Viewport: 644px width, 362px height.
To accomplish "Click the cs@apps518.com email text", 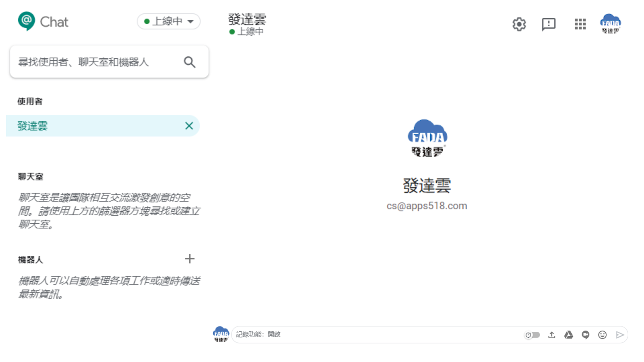I will pos(427,206).
